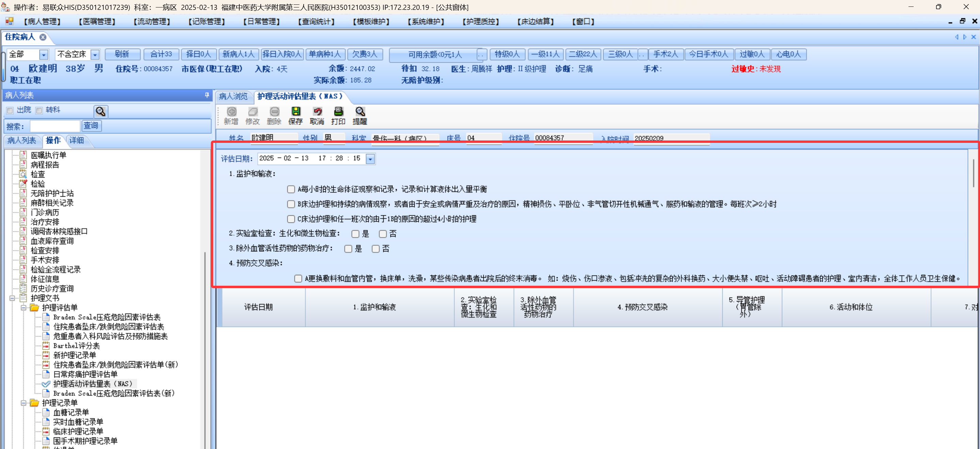Click the search magnifier in the patient list panel
This screenshot has width=980, height=449.
pos(100,111)
